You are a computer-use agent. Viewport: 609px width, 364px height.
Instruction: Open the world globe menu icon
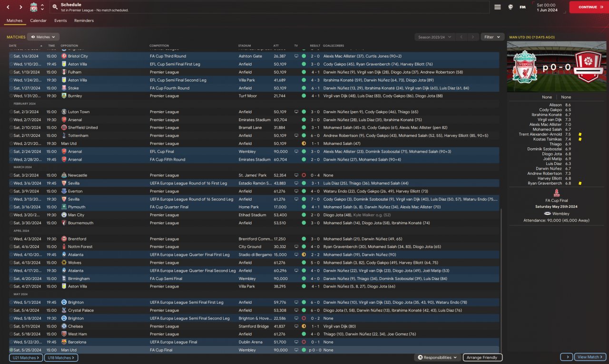(x=511, y=7)
